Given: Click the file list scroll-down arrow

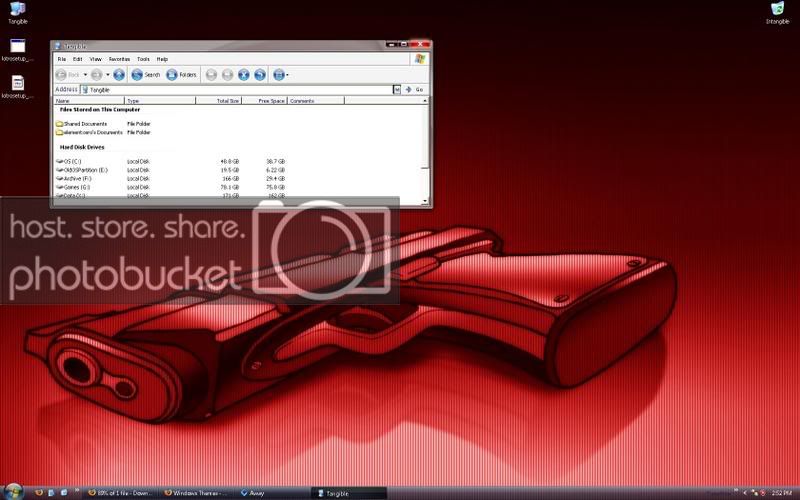Looking at the screenshot, I should click(x=425, y=202).
